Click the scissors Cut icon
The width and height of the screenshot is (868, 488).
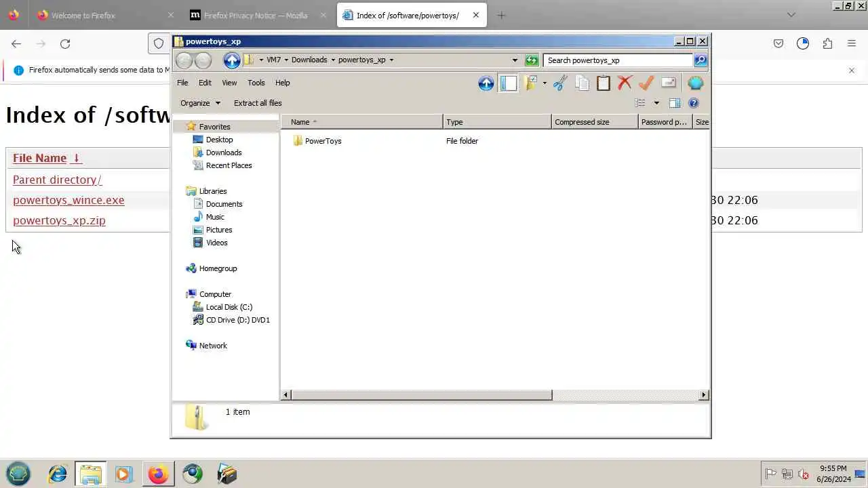pyautogui.click(x=559, y=83)
